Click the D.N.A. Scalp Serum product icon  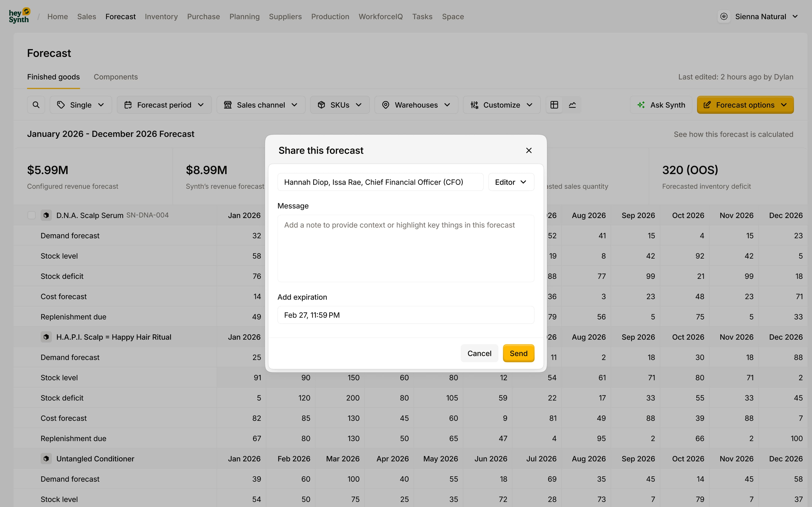tap(46, 215)
